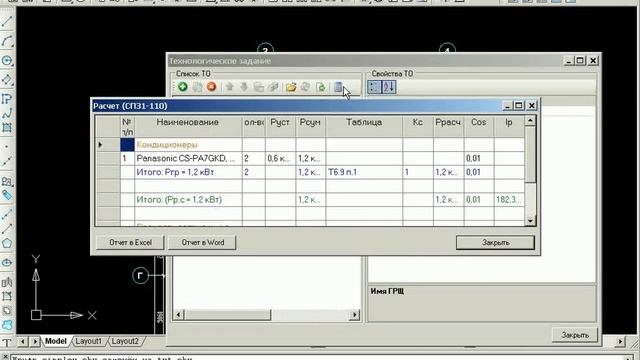Select the Ellipse tool in left toolbar
Image resolution: width=640 pixels, height=360 pixels.
pyautogui.click(x=7, y=262)
